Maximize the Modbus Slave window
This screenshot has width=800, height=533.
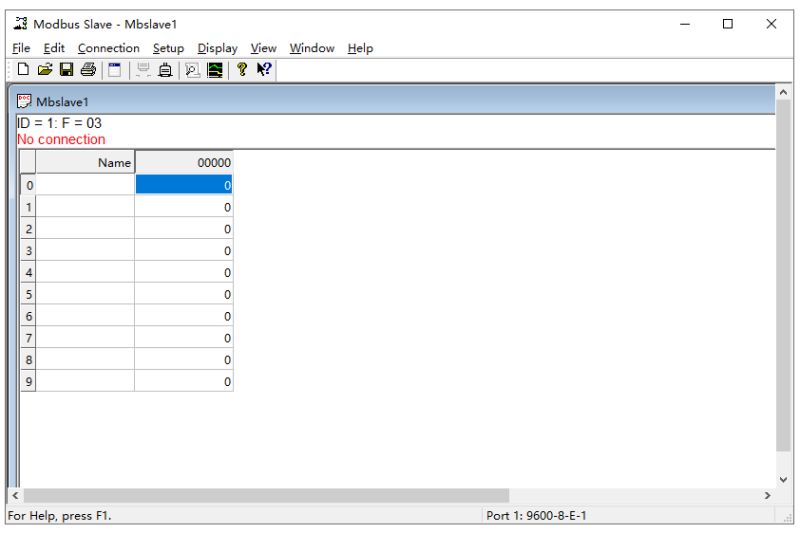(x=728, y=23)
